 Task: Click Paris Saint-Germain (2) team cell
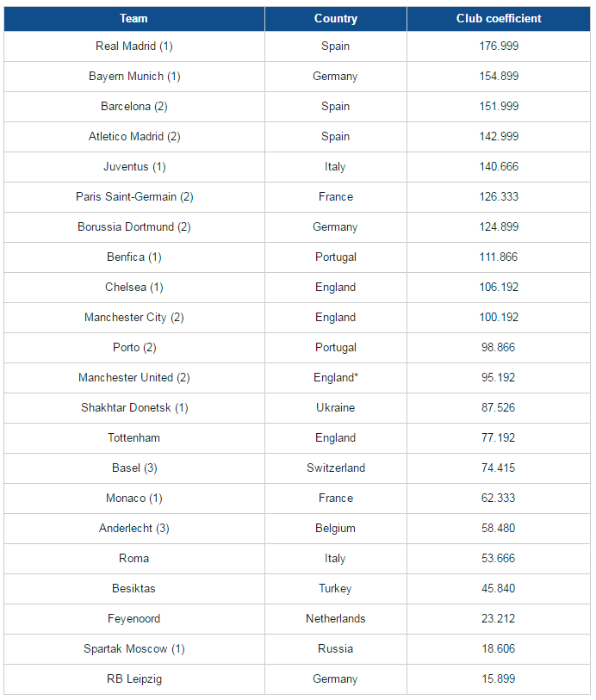coord(134,196)
